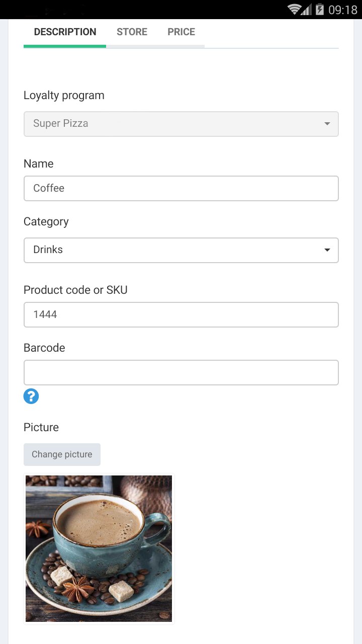Select the Description tab
362x644 pixels.
click(65, 32)
